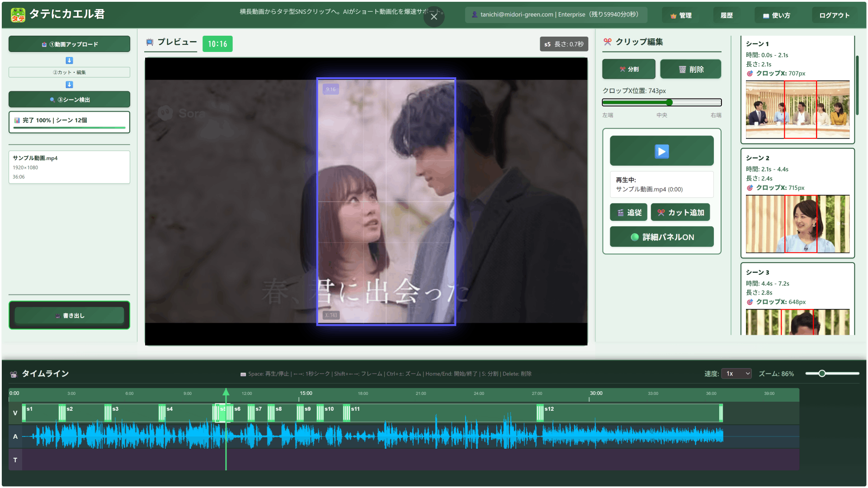Click the frog app logo icon
The image size is (868, 488).
[18, 14]
